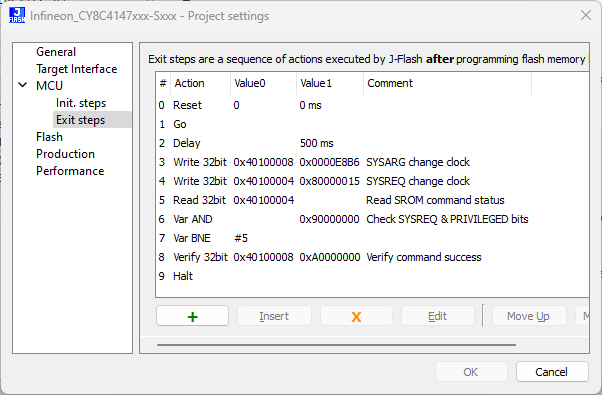Click SYSREQ change clock comment
This screenshot has height=395, width=602.
point(418,181)
